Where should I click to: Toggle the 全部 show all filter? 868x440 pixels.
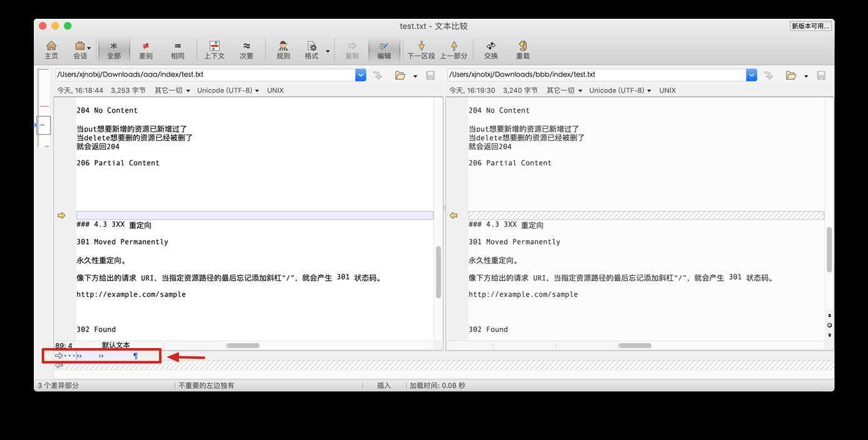(x=114, y=49)
